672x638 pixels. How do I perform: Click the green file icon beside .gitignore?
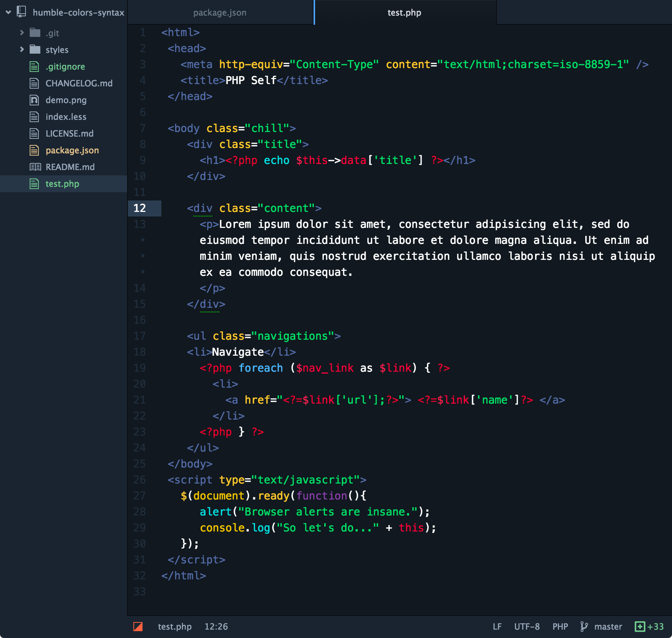click(x=34, y=66)
